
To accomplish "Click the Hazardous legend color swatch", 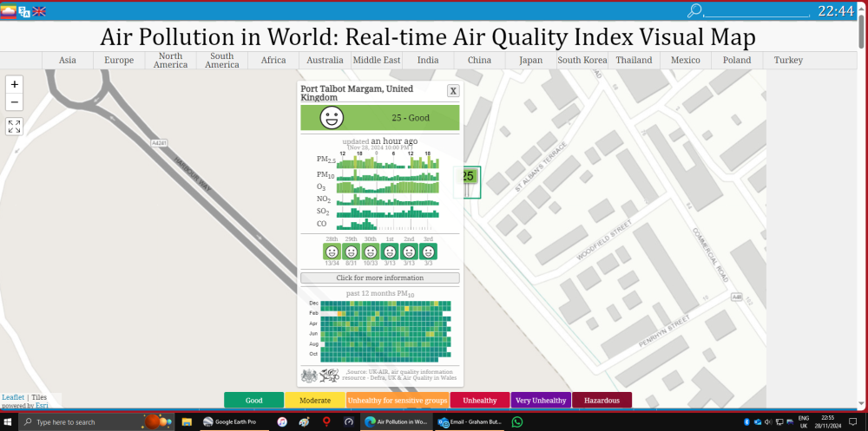I will tap(602, 401).
